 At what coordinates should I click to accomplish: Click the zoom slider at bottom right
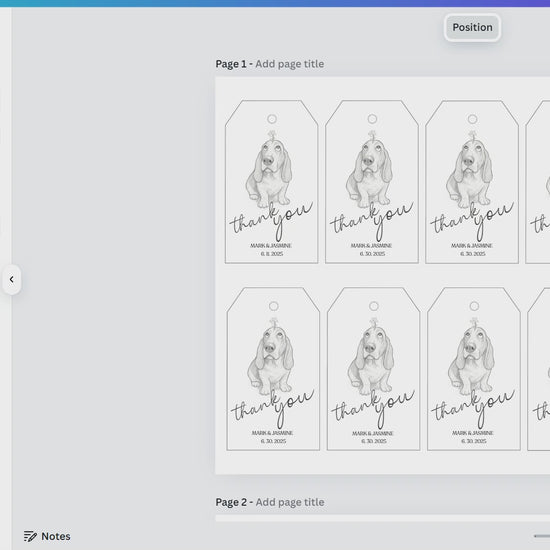click(542, 536)
